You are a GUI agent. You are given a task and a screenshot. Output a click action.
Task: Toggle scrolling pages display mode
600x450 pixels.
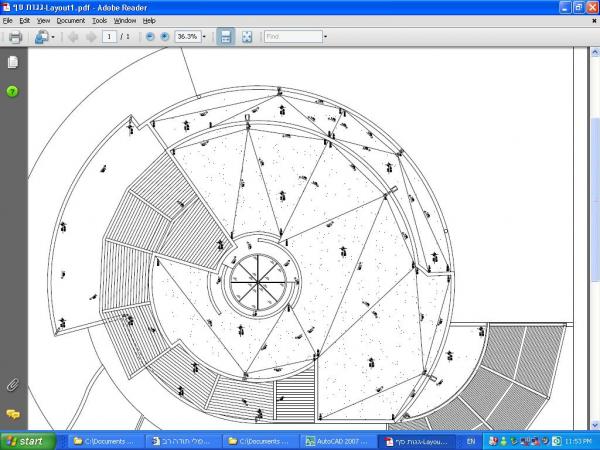click(226, 37)
